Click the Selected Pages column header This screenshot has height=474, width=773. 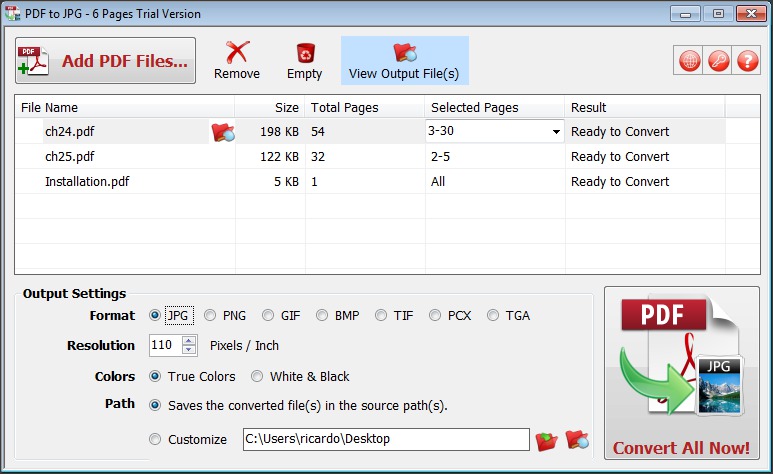click(x=494, y=107)
